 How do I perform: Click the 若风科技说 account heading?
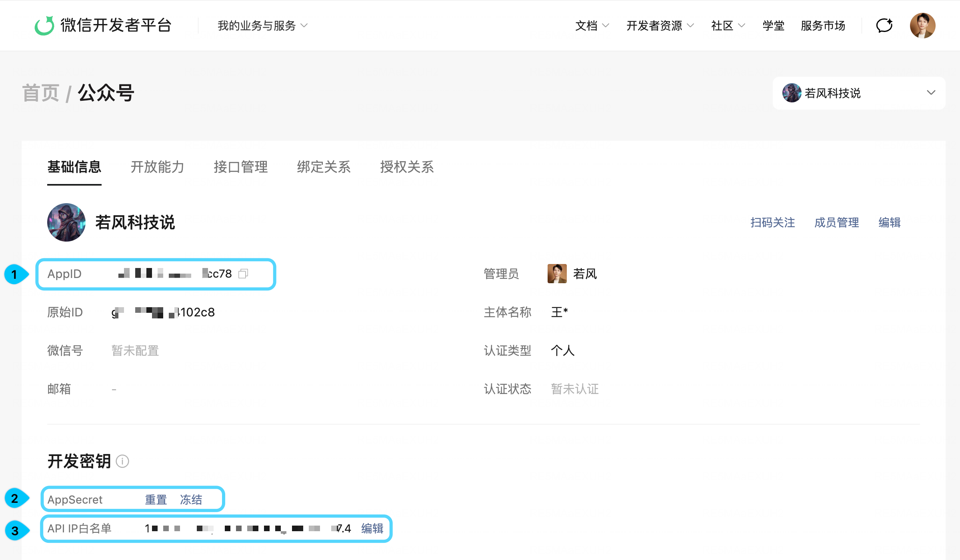(x=135, y=222)
